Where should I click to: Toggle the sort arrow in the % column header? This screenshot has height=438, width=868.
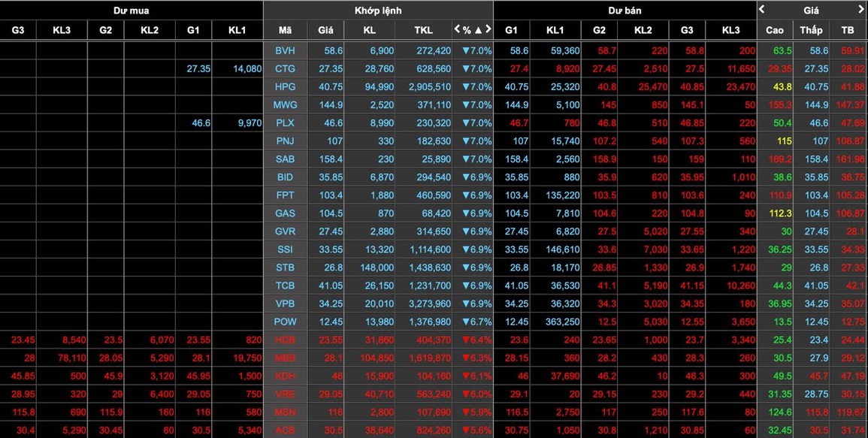click(478, 30)
